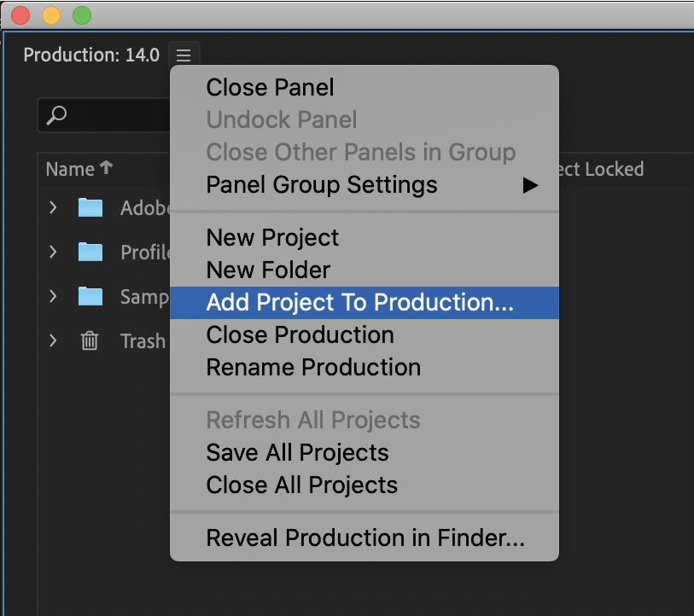
Task: Click the search magnifying glass icon
Action: click(56, 113)
